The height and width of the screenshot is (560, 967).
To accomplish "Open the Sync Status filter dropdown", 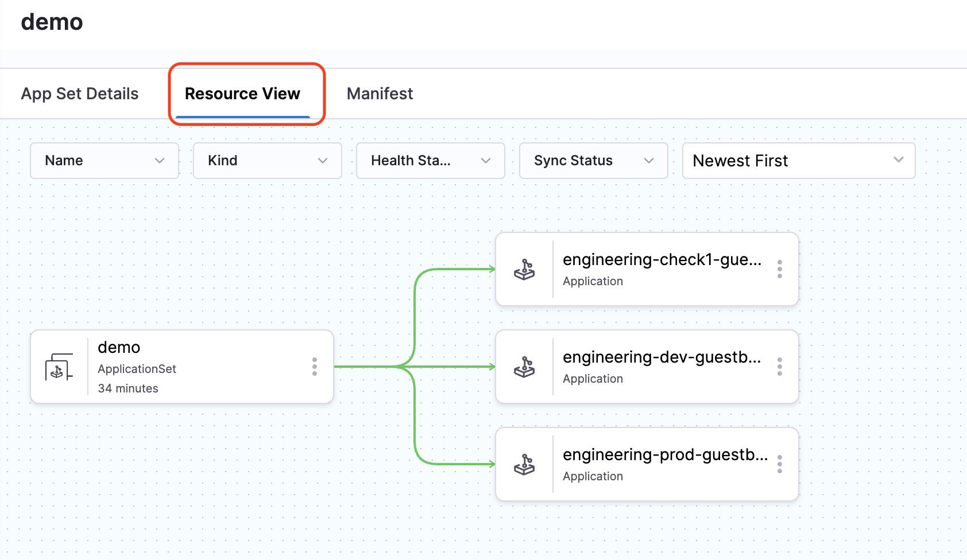I will (x=594, y=161).
